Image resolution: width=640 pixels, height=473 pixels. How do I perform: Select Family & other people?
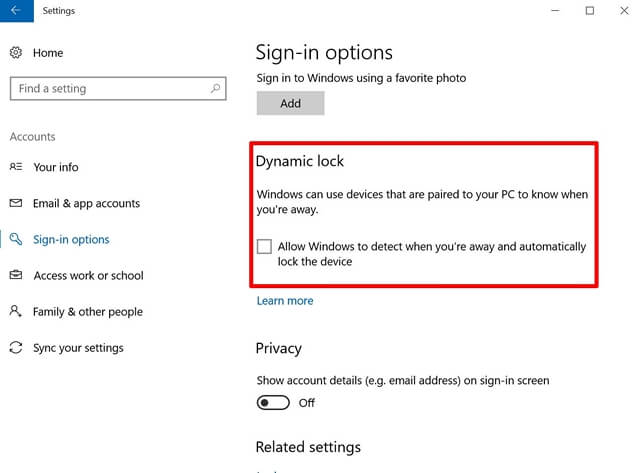pyautogui.click(x=87, y=311)
